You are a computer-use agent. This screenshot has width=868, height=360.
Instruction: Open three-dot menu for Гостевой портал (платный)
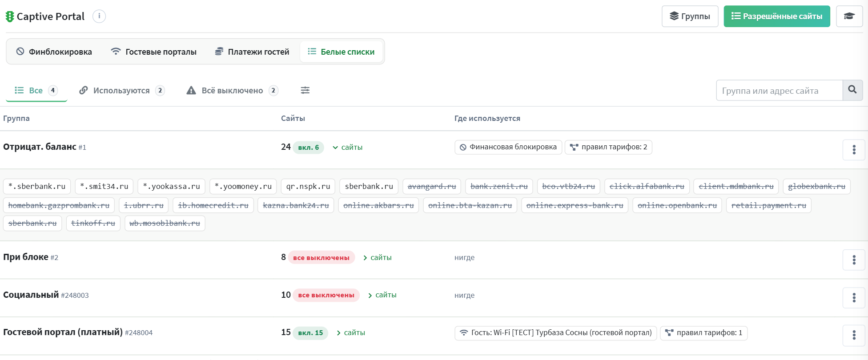click(854, 335)
